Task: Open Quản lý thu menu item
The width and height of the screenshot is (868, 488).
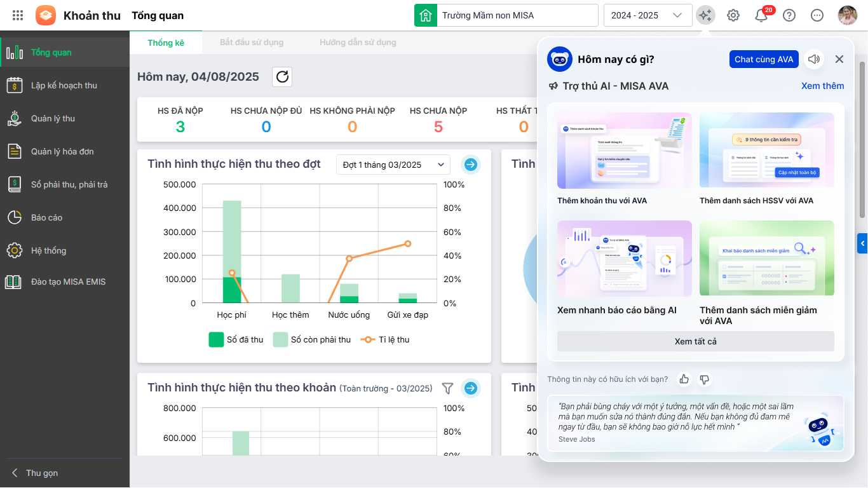Action: click(65, 118)
